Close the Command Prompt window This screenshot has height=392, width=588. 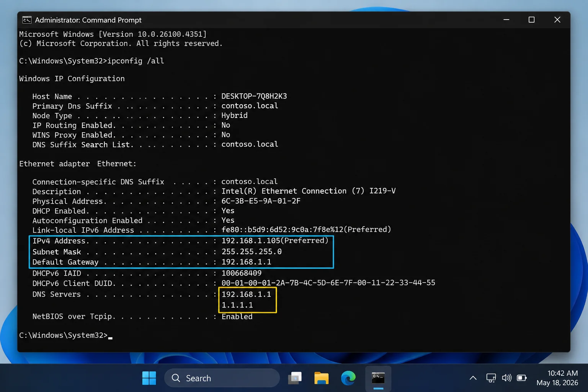(x=557, y=20)
